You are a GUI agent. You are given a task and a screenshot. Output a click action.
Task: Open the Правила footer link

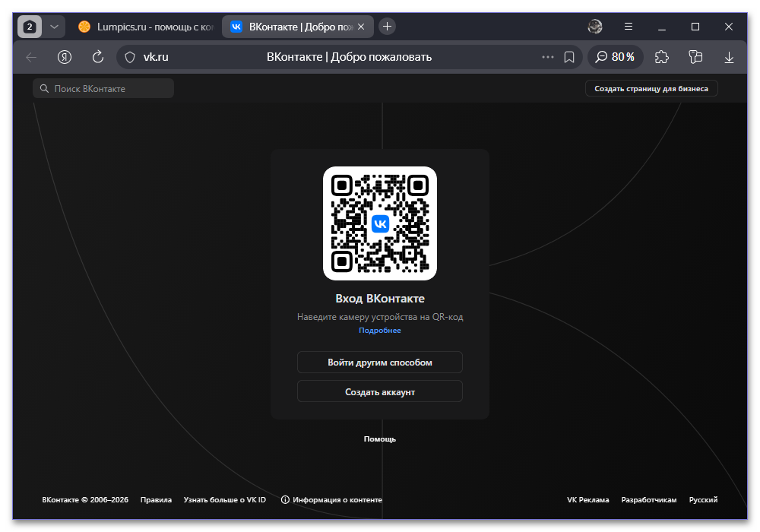coord(156,499)
